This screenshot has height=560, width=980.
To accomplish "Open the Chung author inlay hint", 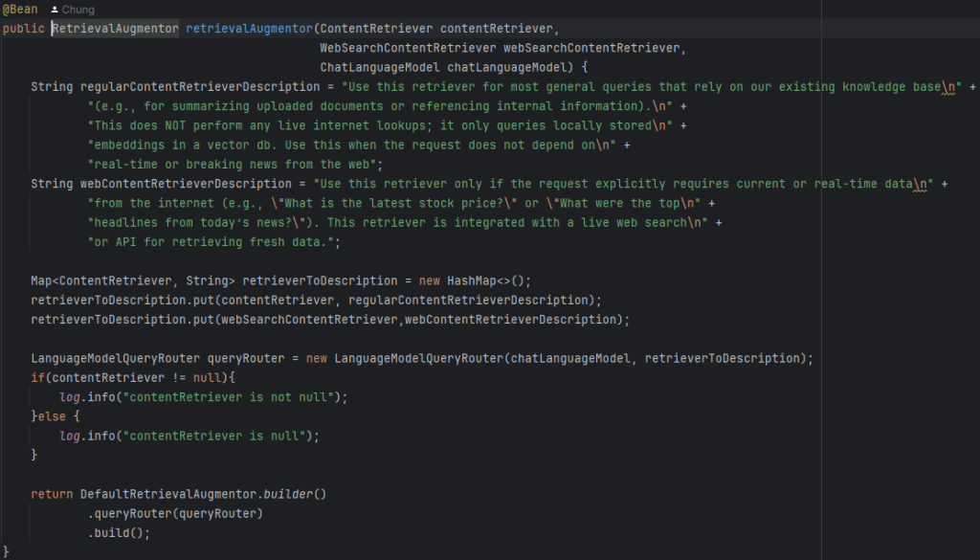I will [x=78, y=10].
